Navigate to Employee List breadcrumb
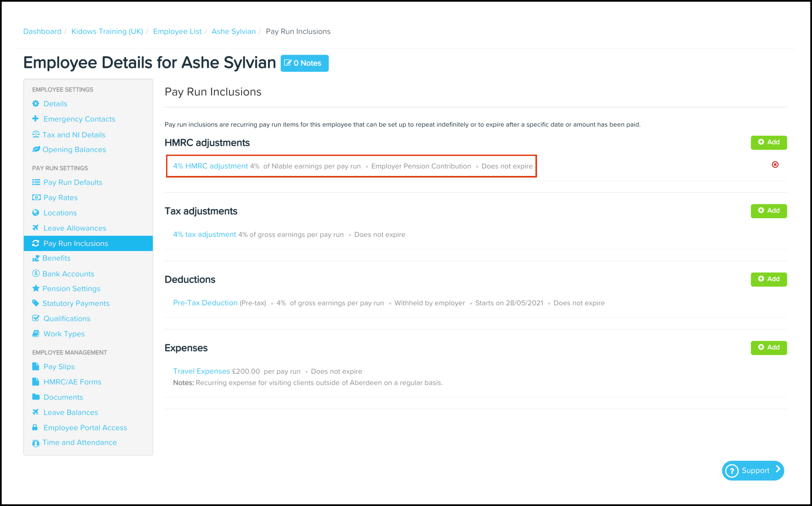 click(177, 31)
